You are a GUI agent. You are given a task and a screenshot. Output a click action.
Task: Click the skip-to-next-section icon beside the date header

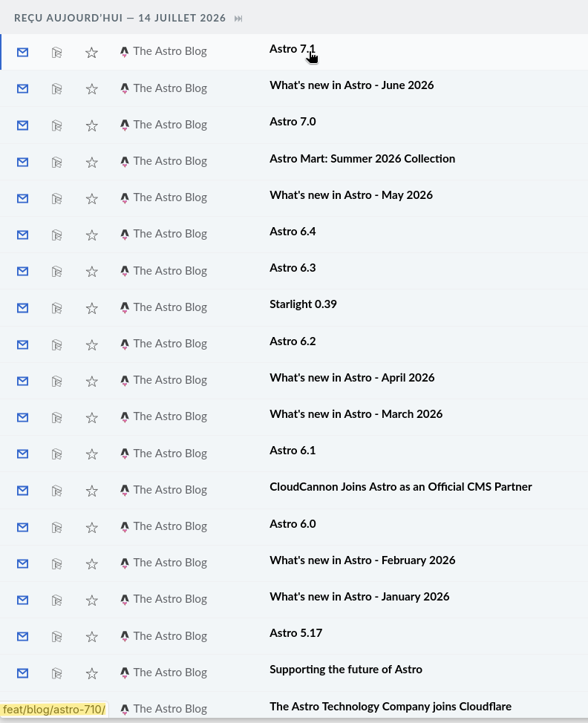[238, 19]
